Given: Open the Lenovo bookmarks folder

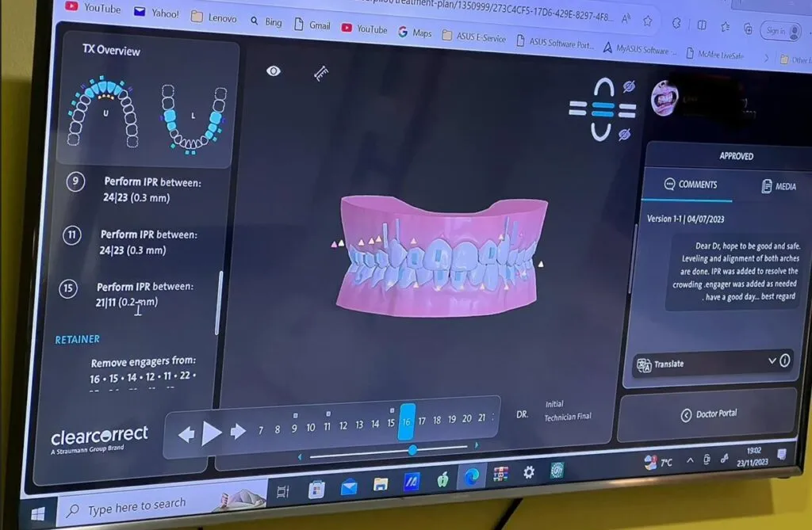Looking at the screenshot, I should coord(214,17).
